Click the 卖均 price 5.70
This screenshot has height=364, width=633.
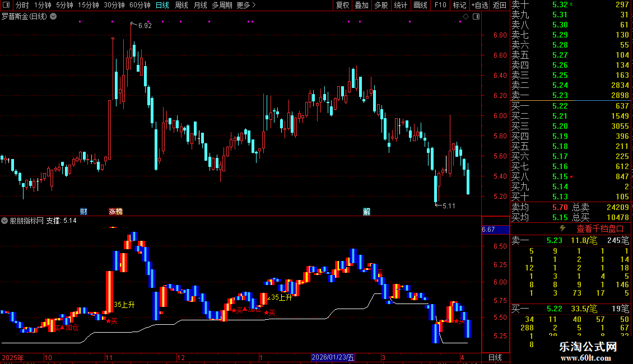click(x=560, y=207)
